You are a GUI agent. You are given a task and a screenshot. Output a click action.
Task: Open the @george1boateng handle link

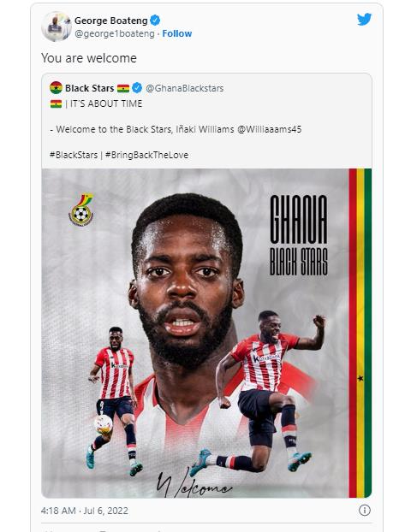point(115,33)
